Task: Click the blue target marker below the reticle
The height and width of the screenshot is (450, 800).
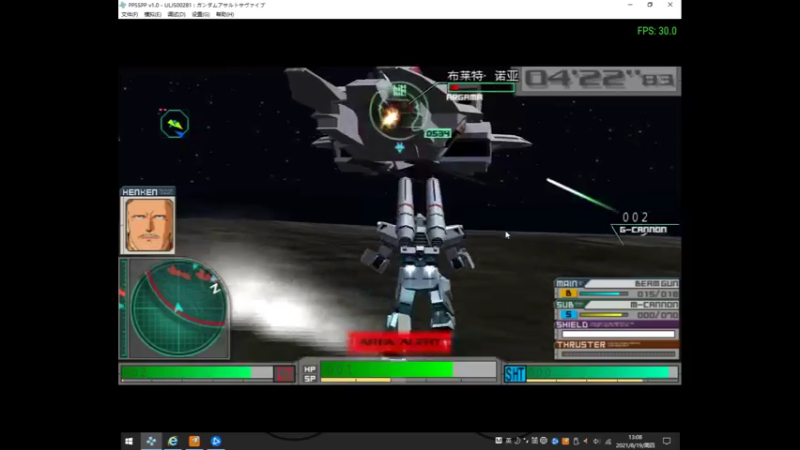Action: [x=399, y=147]
